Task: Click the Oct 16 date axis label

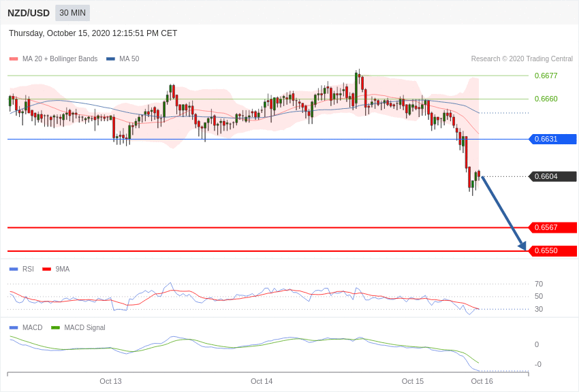Action: [x=482, y=381]
